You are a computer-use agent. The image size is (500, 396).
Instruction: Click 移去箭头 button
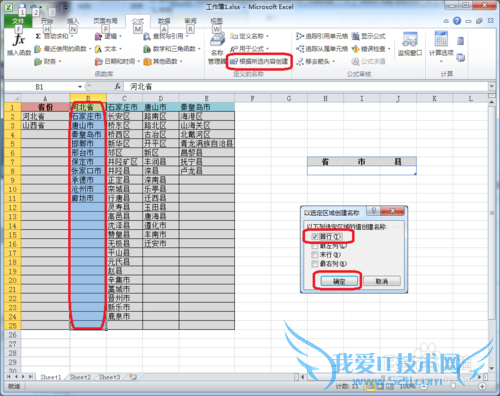316,61
